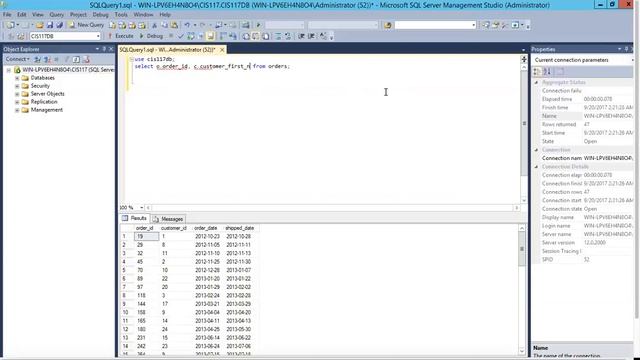The image size is (640, 360).
Task: Collapse the Aggregate Status property category
Action: coord(536,82)
